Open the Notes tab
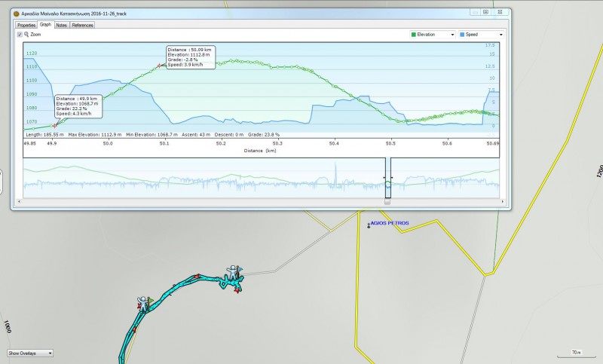Viewport: 603px width, 364px height. [62, 25]
